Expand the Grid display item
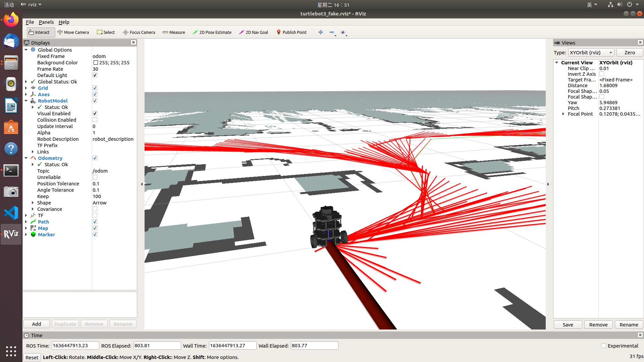This screenshot has height=362, width=644. [26, 88]
